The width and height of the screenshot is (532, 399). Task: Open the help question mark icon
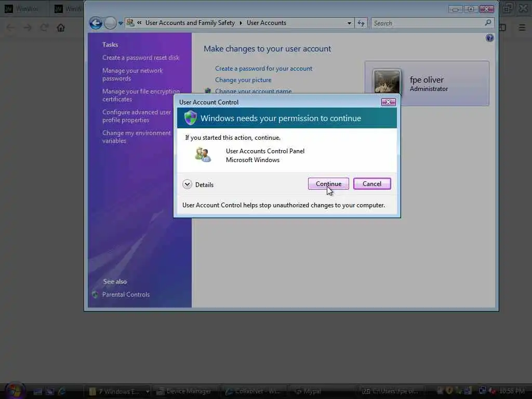(489, 37)
